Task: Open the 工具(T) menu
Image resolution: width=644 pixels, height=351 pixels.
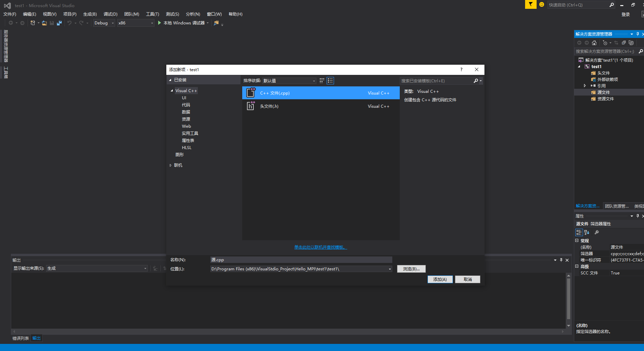Action: coord(152,14)
